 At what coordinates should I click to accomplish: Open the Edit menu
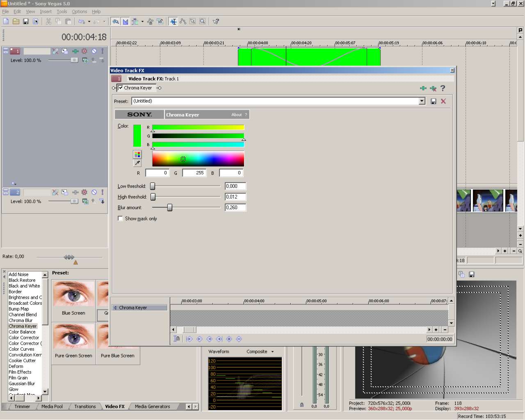[17, 11]
